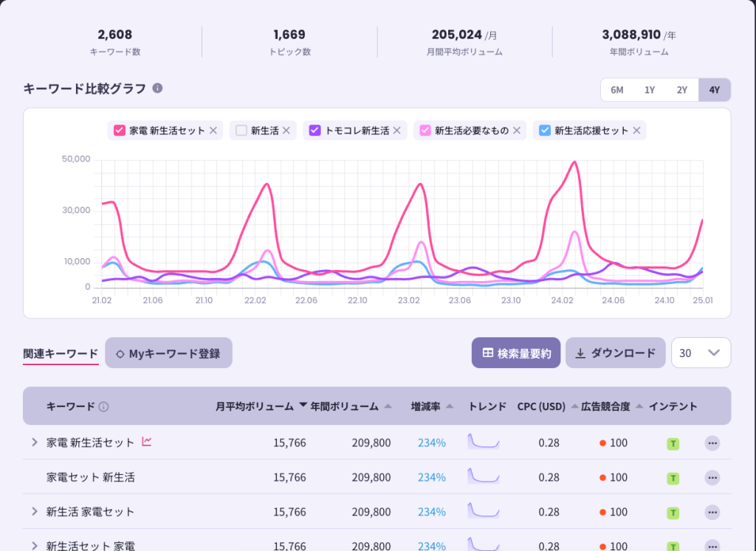Click trend chart icon beside 家電 新生活セット row

[x=147, y=442]
